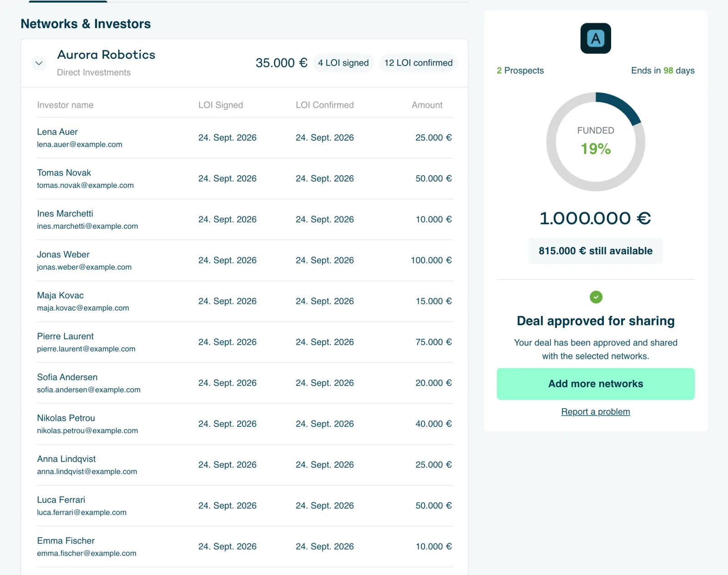Click the 12 LOI confirmed badge
The width and height of the screenshot is (728, 575).
pos(419,63)
